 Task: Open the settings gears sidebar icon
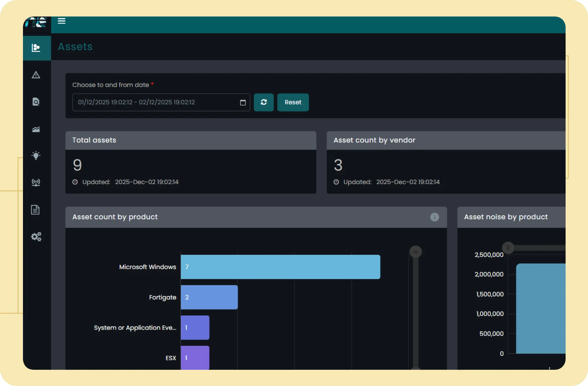[36, 237]
